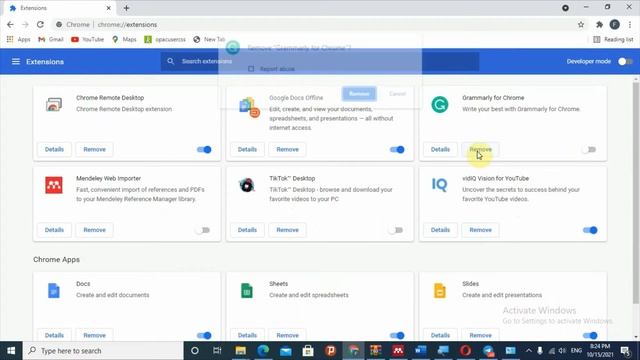The height and width of the screenshot is (360, 640).
Task: Open the Gmail bookmark
Action: (51, 39)
